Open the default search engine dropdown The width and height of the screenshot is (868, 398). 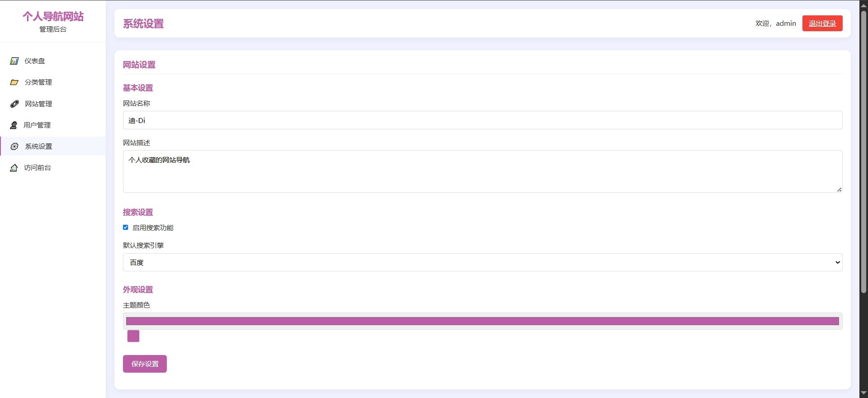click(482, 262)
